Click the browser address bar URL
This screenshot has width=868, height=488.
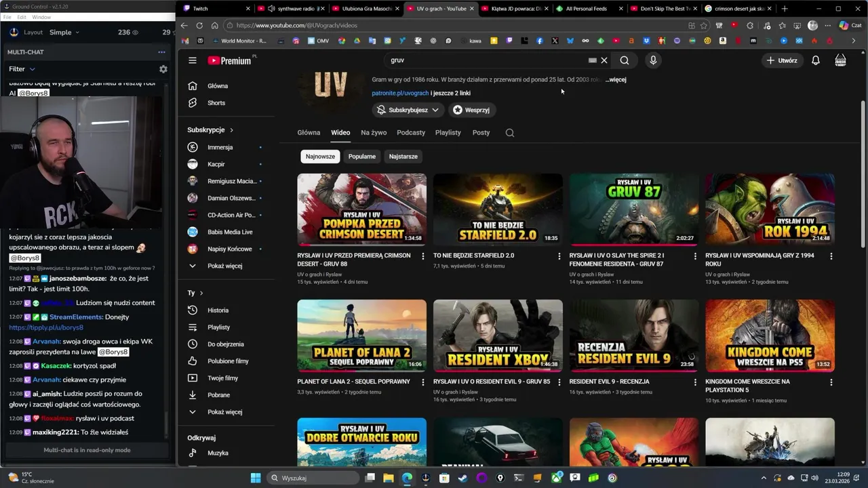297,26
